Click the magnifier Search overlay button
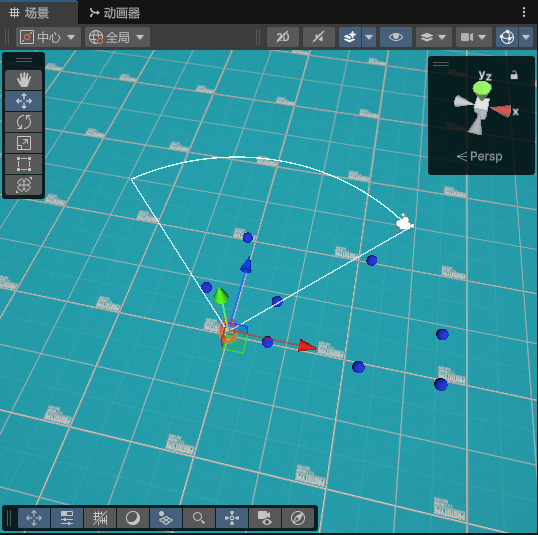The image size is (538, 535). pyautogui.click(x=199, y=518)
